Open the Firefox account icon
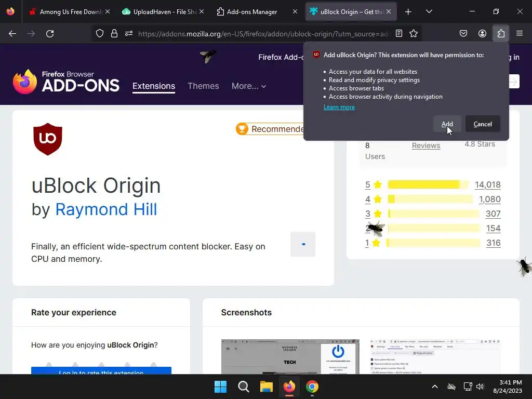 click(482, 33)
